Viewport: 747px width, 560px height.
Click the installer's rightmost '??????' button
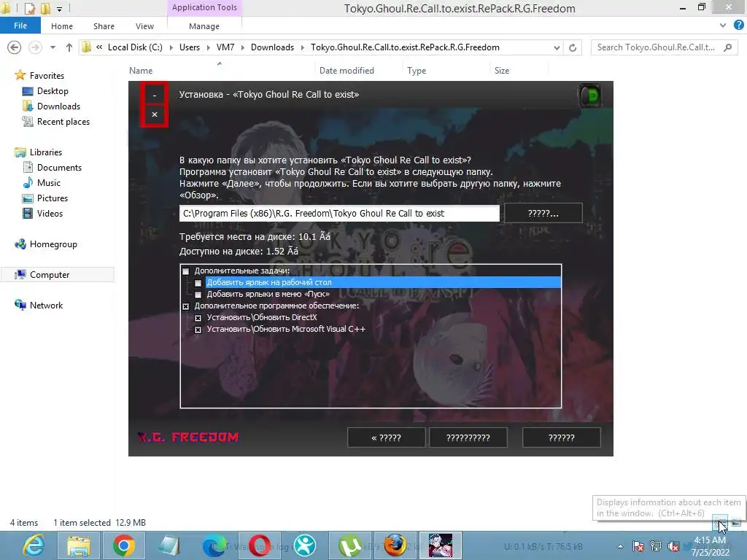point(561,437)
